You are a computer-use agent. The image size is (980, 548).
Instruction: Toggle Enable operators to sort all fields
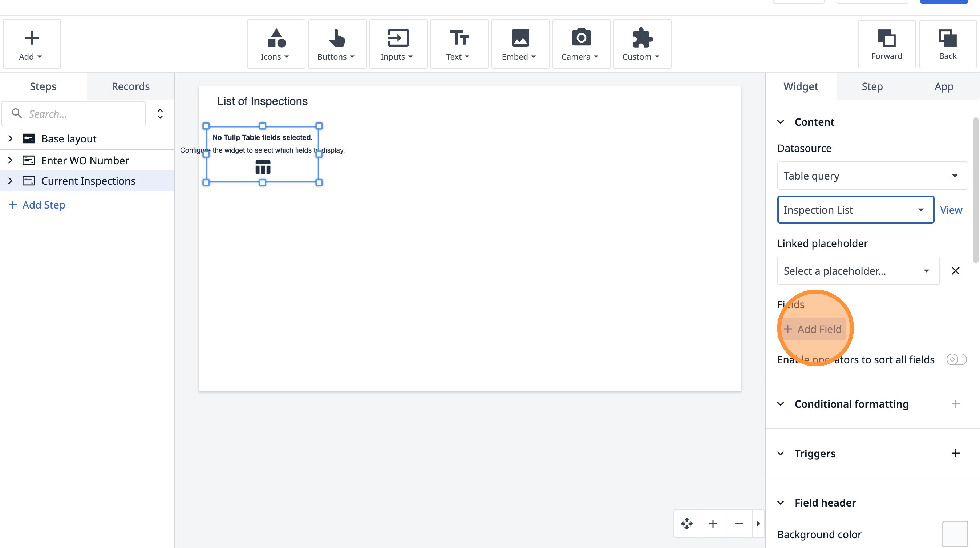click(956, 360)
